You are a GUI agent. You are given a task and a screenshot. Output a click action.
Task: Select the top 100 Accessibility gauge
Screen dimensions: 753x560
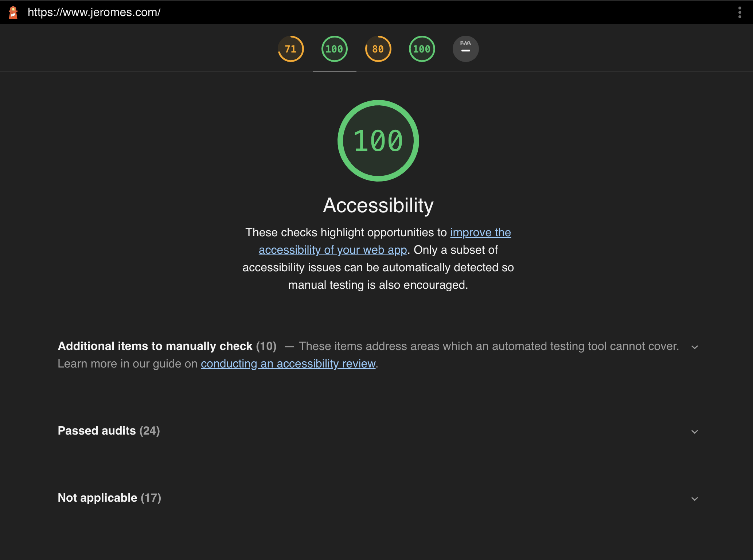[334, 49]
